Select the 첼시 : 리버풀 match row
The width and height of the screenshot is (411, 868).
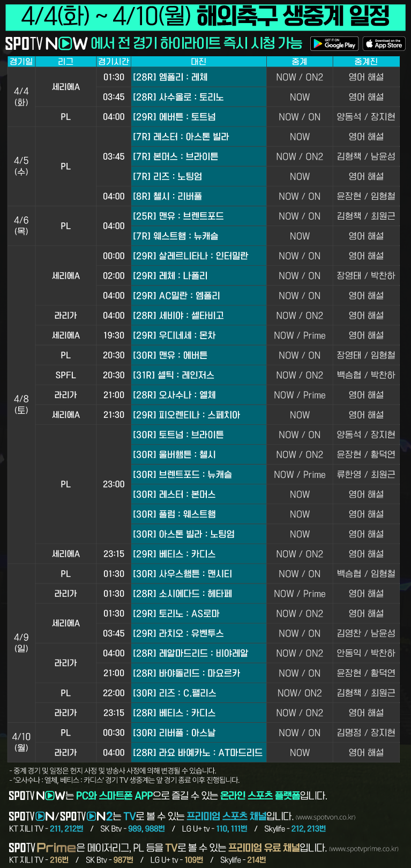[198, 197]
